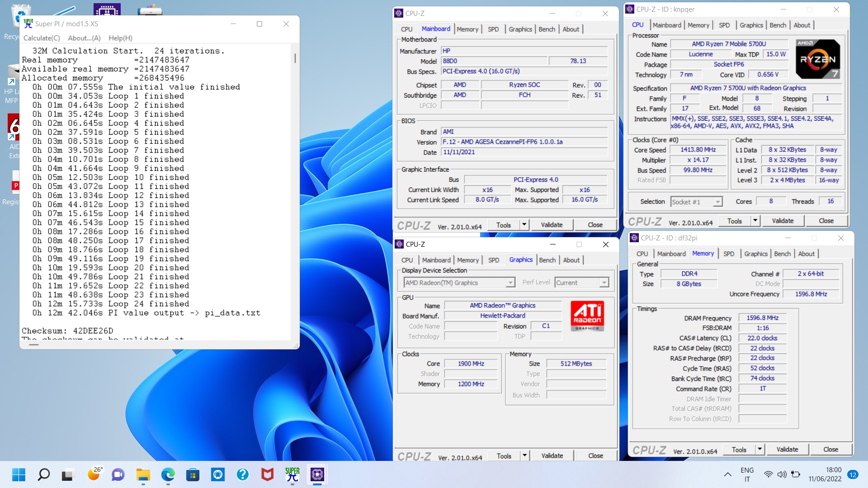Expand Tools dropdown arrow in CPU-Z knpqer window

click(755, 221)
